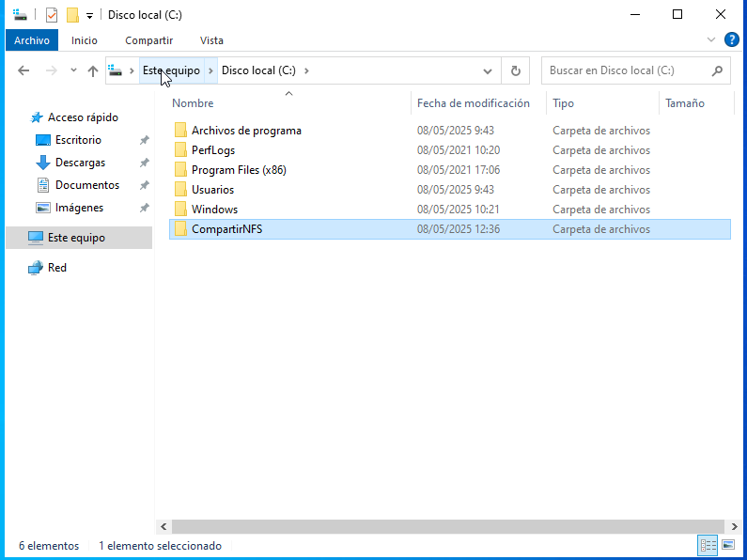This screenshot has width=747, height=560.
Task: Go up one folder level arrow
Action: click(x=92, y=70)
